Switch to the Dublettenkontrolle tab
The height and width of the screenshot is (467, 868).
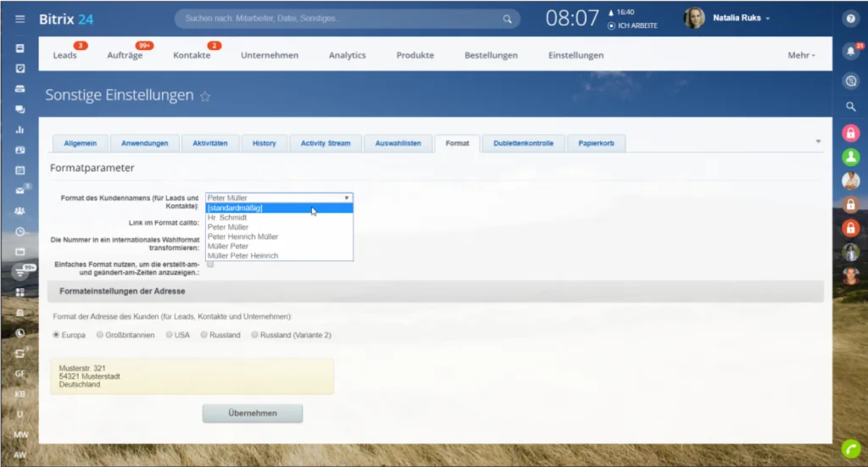tap(523, 143)
